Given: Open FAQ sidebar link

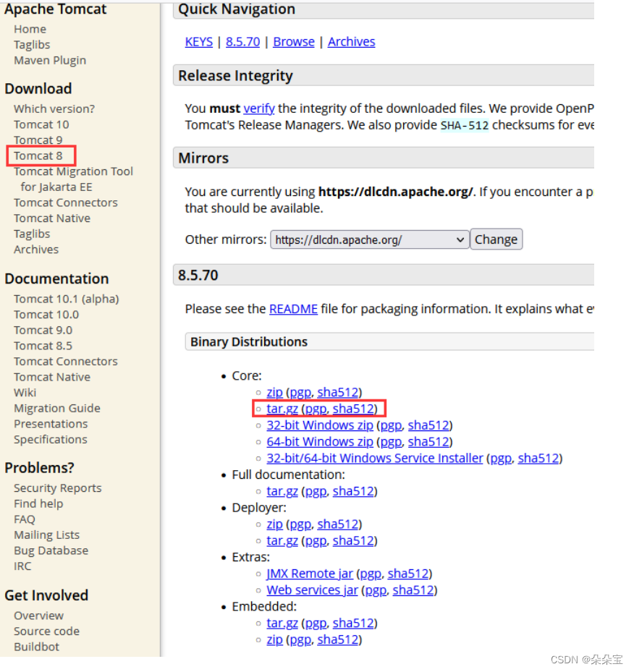Looking at the screenshot, I should [x=25, y=519].
